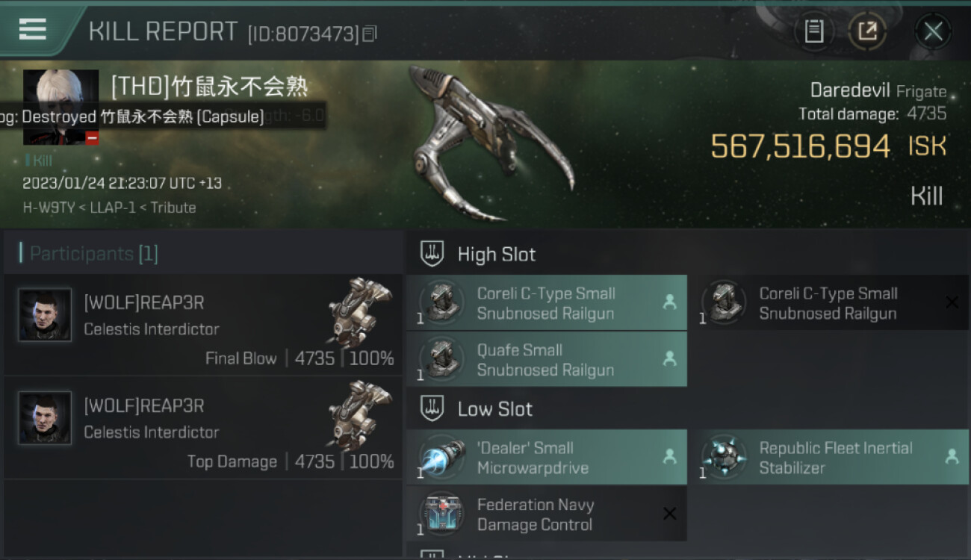Select Federation Navy Damage Control item
The image size is (971, 560).
[547, 514]
